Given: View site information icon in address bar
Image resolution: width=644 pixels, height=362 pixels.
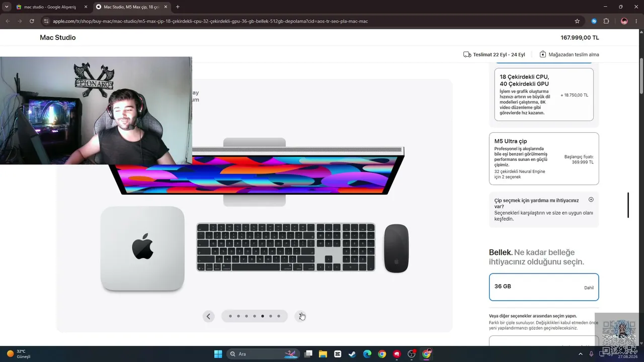Looking at the screenshot, I should pyautogui.click(x=46, y=21).
